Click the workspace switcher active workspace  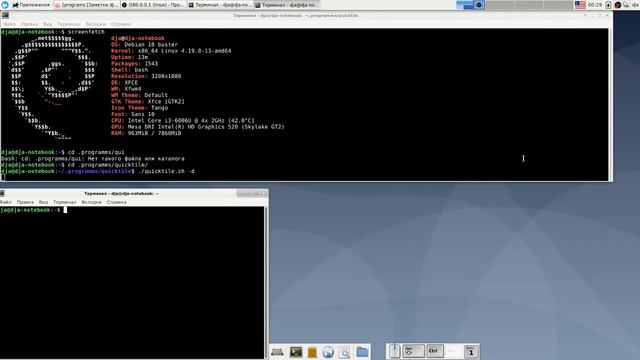[471, 5]
